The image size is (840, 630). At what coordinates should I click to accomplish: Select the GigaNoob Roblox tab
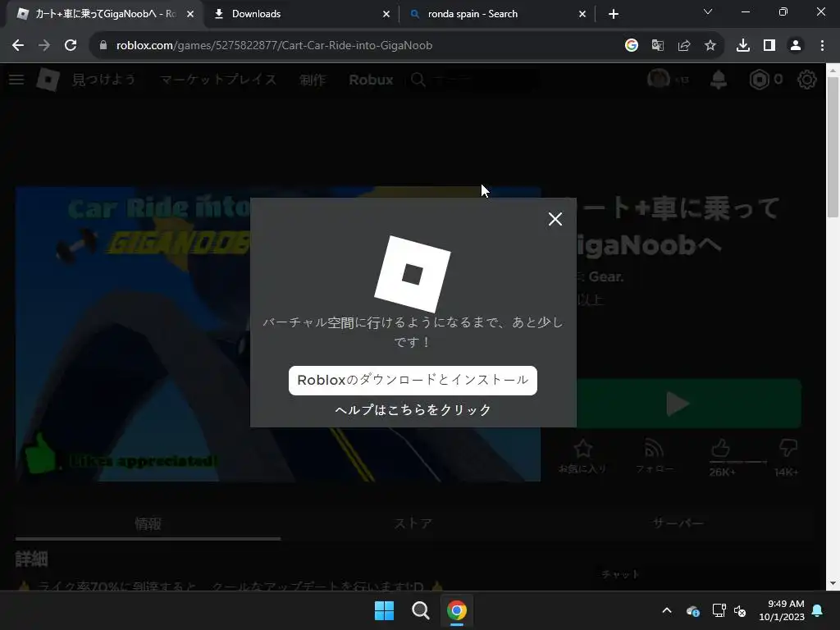(104, 14)
